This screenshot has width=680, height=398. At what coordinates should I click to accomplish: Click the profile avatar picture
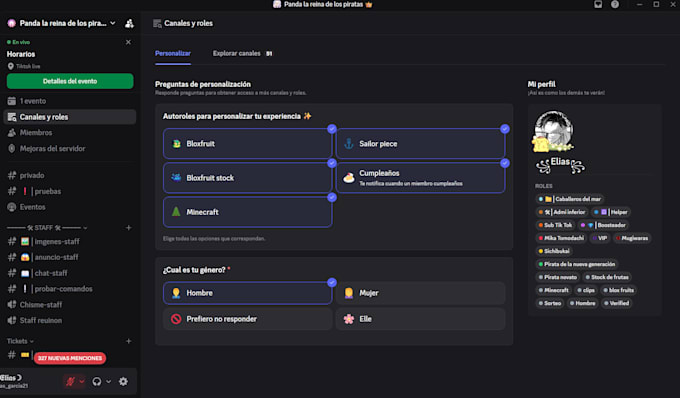tap(553, 130)
